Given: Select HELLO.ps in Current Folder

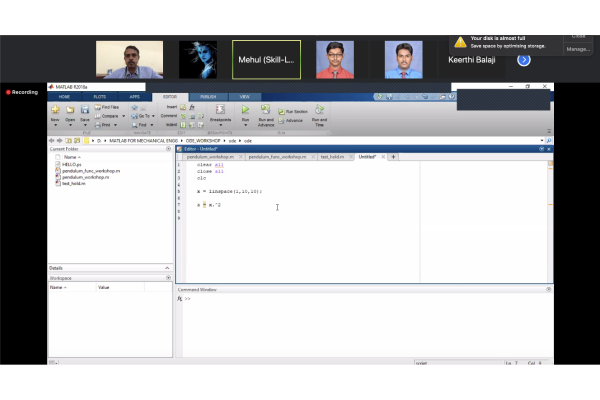Looking at the screenshot, I should [x=72, y=164].
